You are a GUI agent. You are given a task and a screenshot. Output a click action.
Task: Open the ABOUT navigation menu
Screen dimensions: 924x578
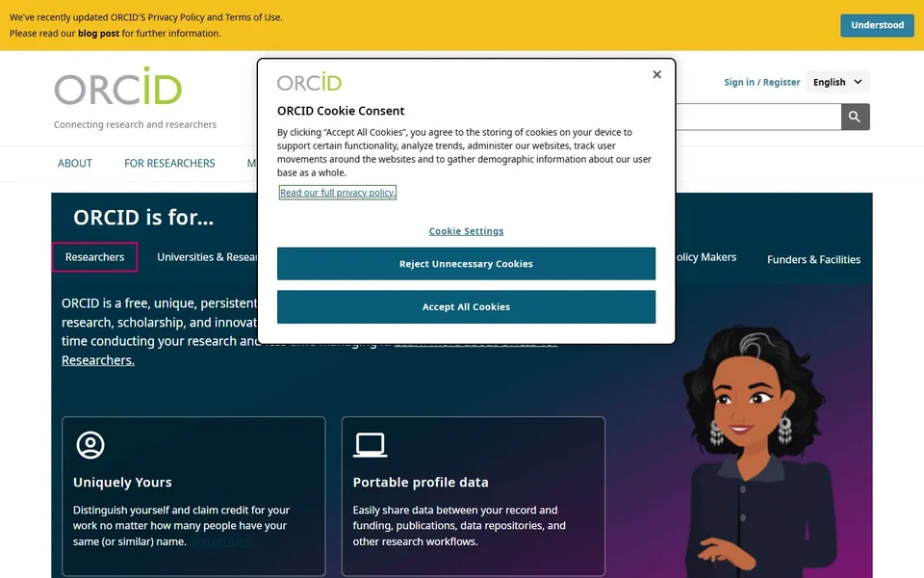[x=75, y=164]
